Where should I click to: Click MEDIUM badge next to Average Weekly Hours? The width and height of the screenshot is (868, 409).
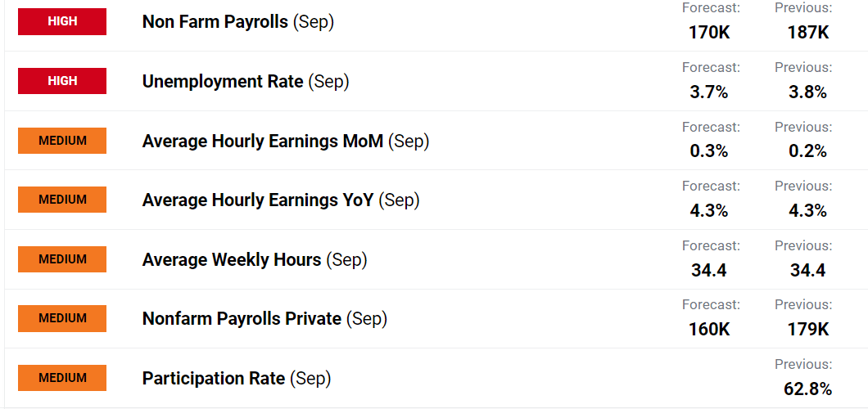click(x=62, y=259)
